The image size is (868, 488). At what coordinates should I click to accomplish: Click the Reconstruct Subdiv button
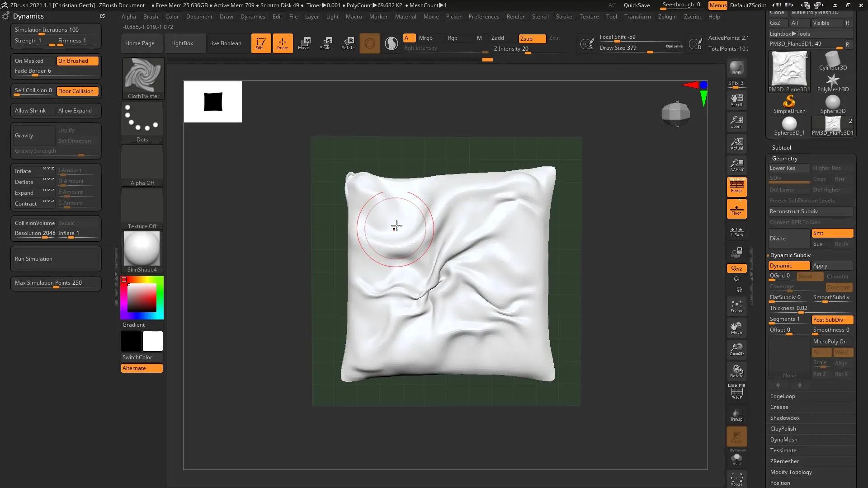pos(811,211)
